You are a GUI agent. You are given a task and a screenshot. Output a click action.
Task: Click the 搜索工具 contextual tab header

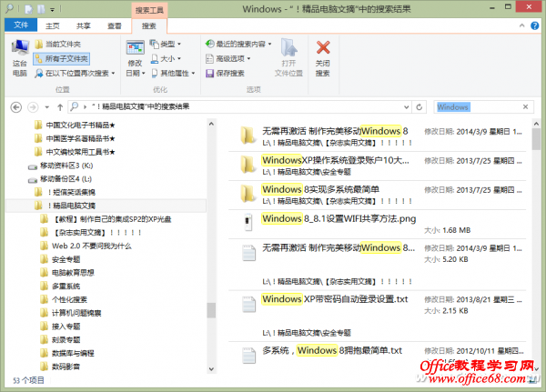[x=149, y=10]
